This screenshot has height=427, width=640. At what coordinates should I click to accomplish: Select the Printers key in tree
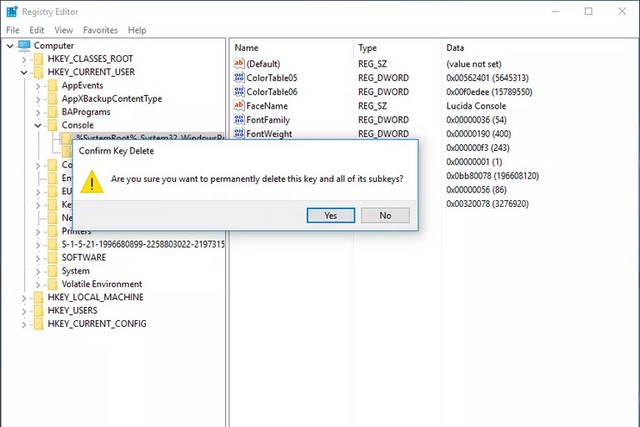(76, 231)
